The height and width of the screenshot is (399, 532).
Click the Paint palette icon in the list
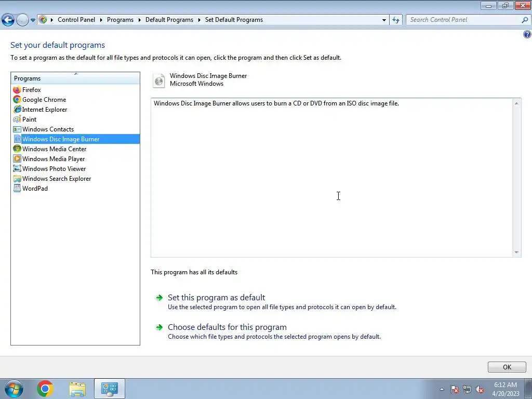point(17,119)
